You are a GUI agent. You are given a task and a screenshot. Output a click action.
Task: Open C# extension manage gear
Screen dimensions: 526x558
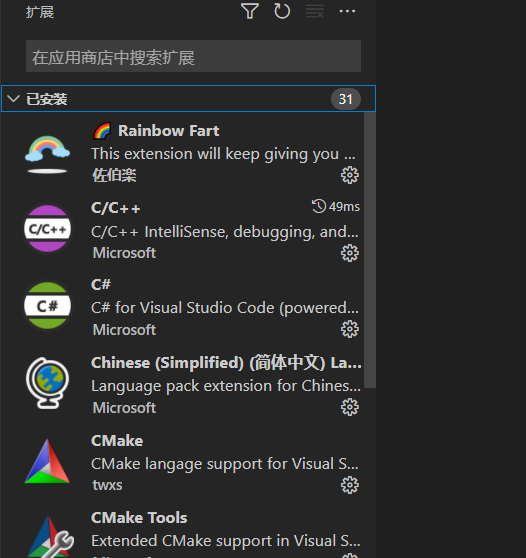point(350,329)
